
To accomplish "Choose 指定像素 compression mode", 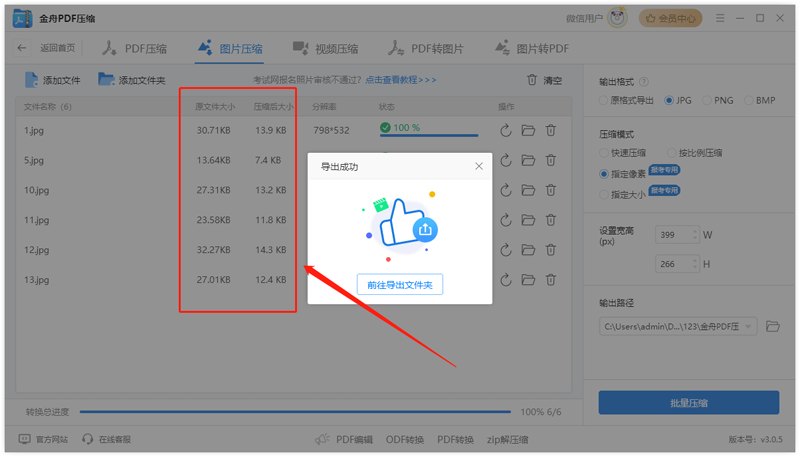I will point(623,174).
